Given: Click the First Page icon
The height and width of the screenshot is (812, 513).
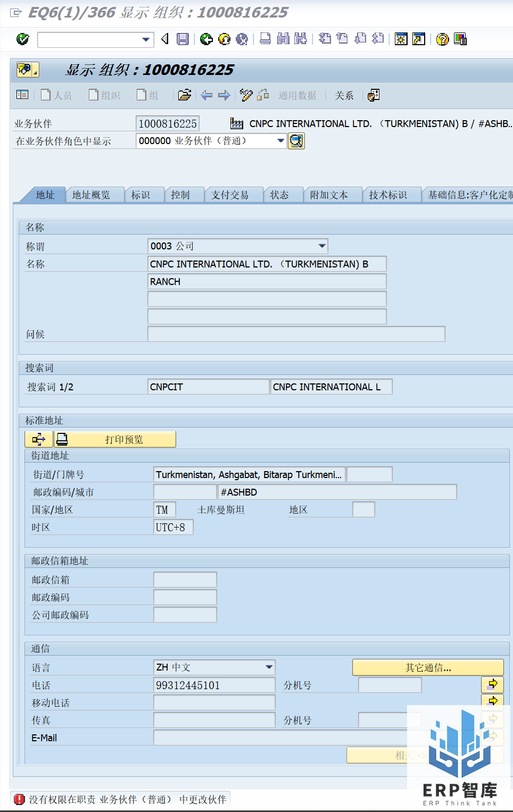Looking at the screenshot, I should [325, 39].
